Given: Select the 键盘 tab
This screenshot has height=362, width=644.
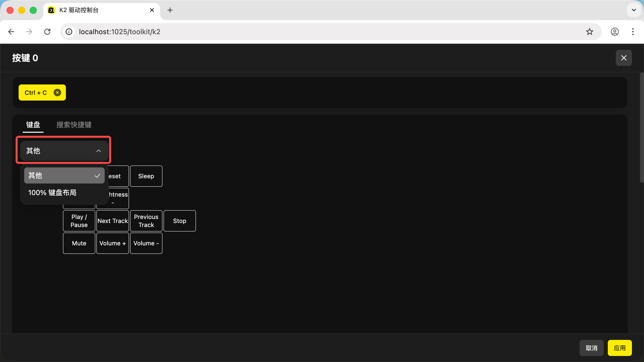Looking at the screenshot, I should click(x=33, y=125).
